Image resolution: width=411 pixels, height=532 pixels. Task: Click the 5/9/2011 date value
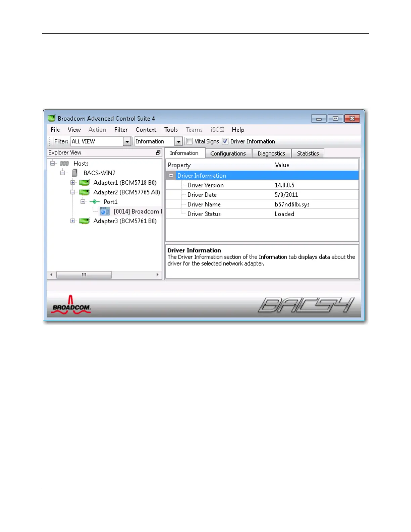(x=286, y=195)
